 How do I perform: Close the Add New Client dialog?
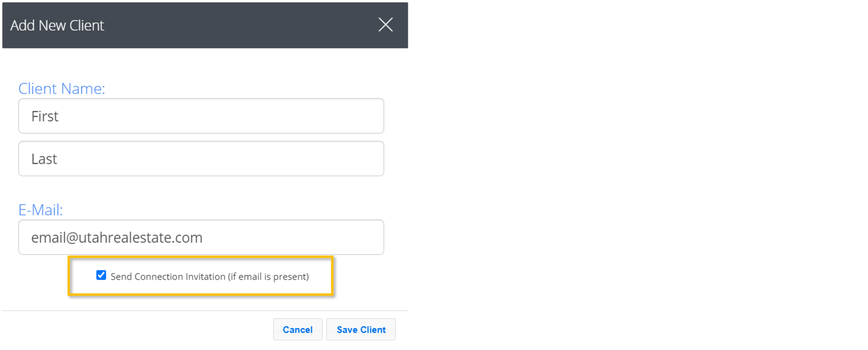pyautogui.click(x=385, y=25)
